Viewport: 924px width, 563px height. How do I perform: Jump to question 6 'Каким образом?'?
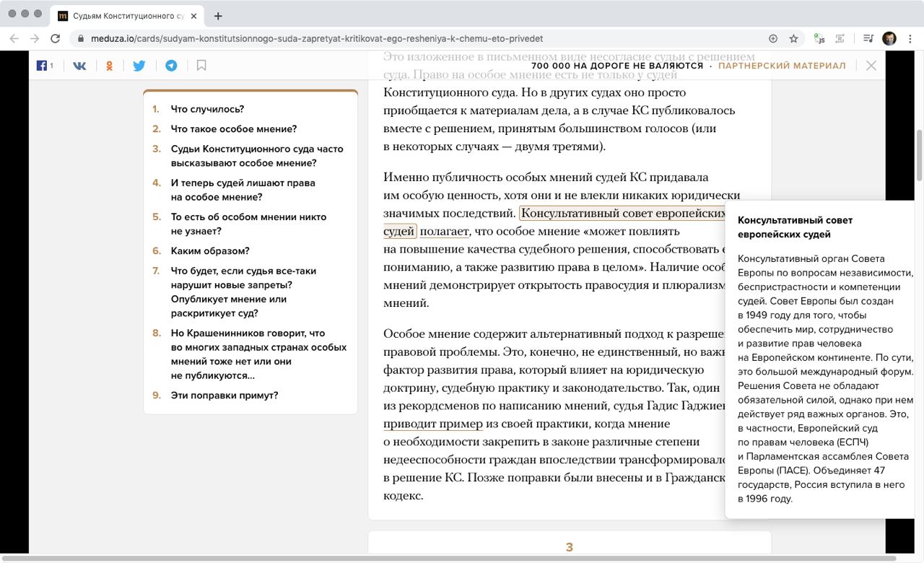pos(210,251)
